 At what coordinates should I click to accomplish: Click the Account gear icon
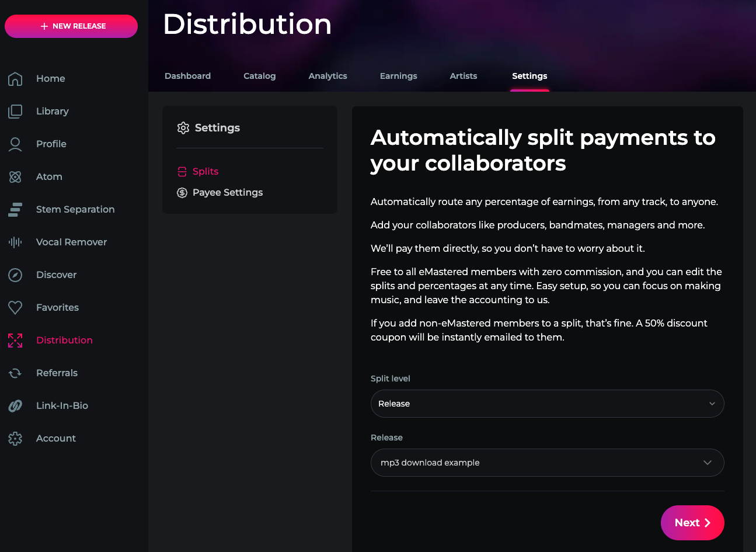click(15, 439)
